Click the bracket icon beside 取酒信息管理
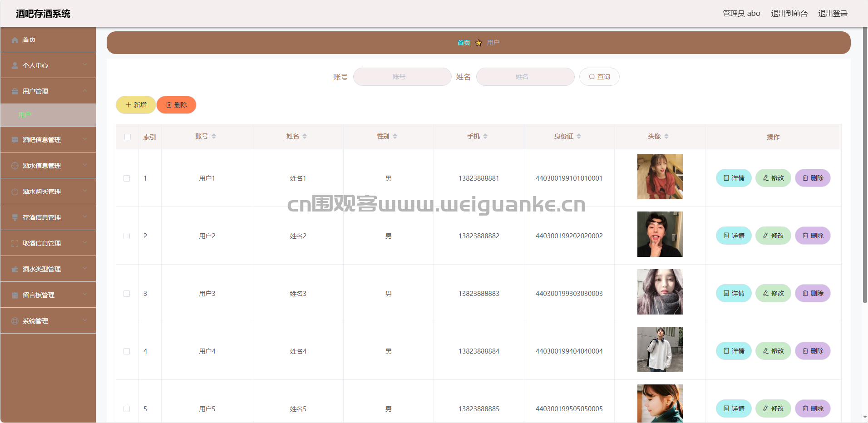The image size is (868, 423). pos(15,244)
